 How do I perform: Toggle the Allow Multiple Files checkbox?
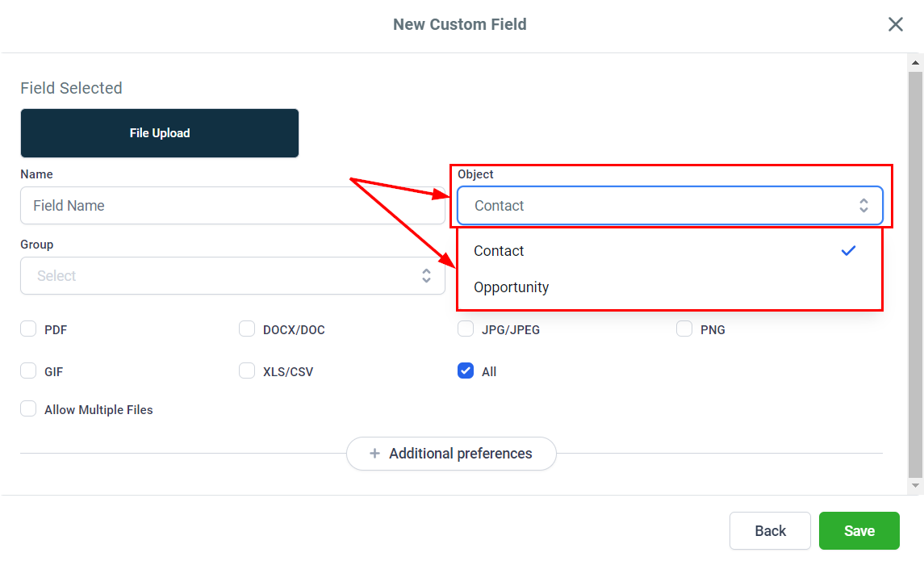pos(29,409)
